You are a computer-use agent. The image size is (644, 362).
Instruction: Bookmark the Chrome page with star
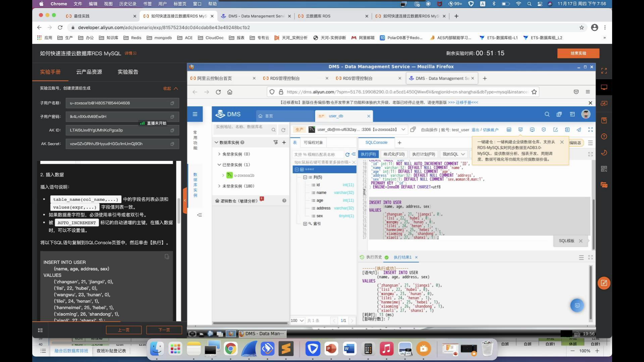tap(582, 27)
